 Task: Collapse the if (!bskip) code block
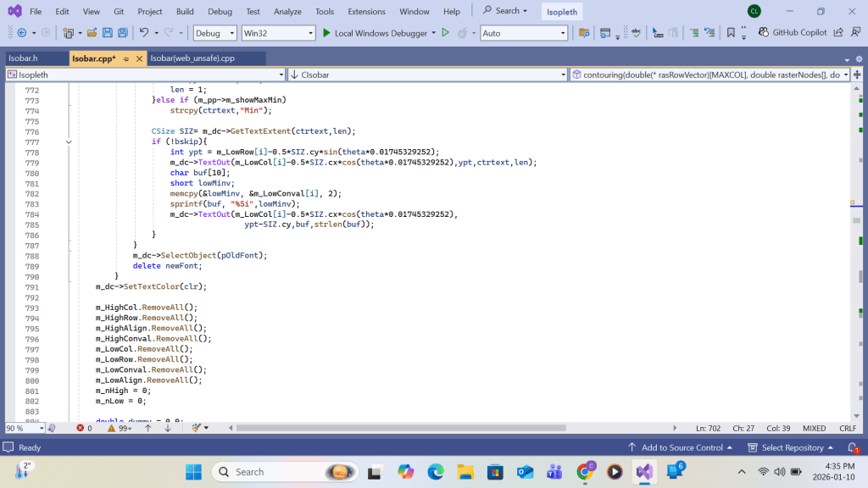[69, 141]
